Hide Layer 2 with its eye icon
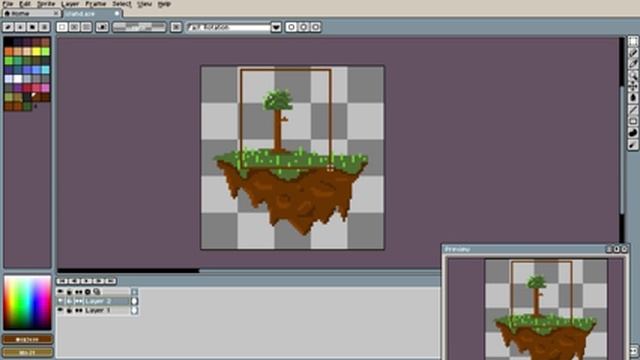The image size is (640, 360). (x=60, y=301)
